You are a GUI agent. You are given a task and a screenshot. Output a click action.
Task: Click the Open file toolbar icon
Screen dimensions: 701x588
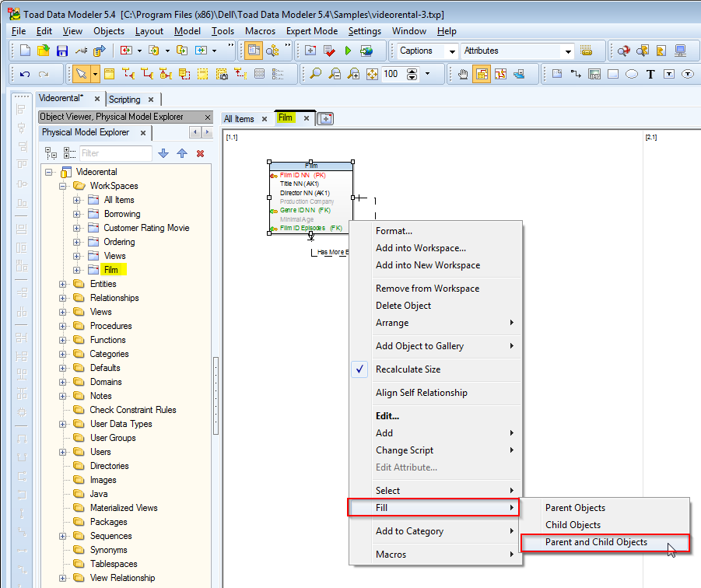pos(44,51)
